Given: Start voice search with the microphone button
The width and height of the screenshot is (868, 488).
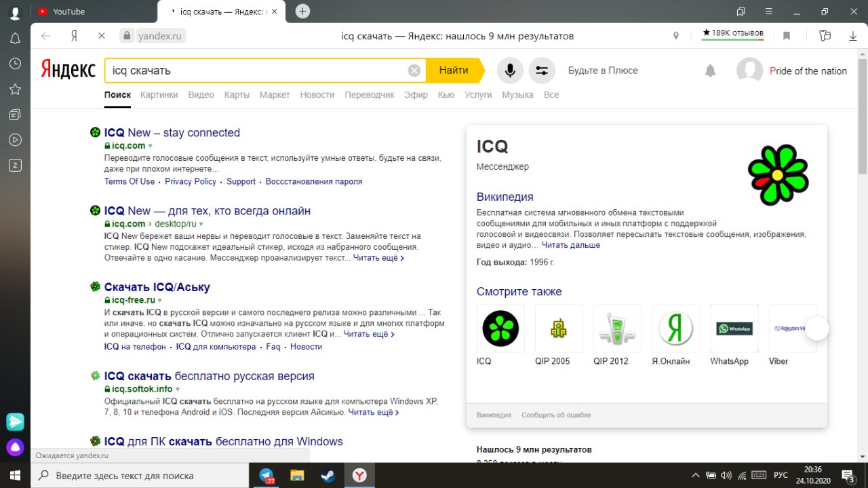Looking at the screenshot, I should point(510,71).
